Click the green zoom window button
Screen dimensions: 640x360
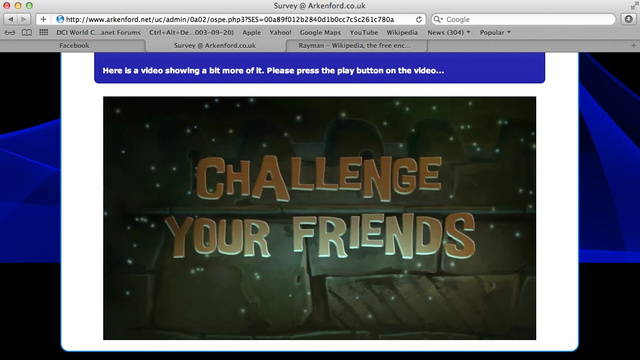pos(29,6)
